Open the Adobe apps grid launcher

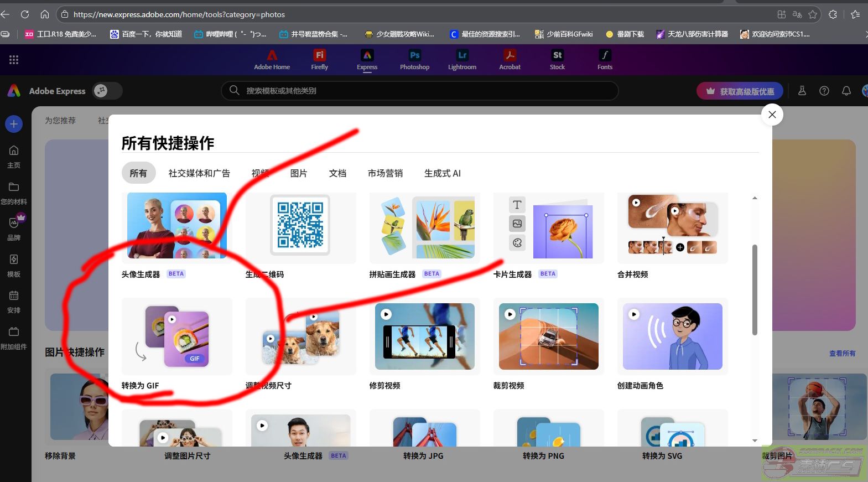[x=14, y=60]
